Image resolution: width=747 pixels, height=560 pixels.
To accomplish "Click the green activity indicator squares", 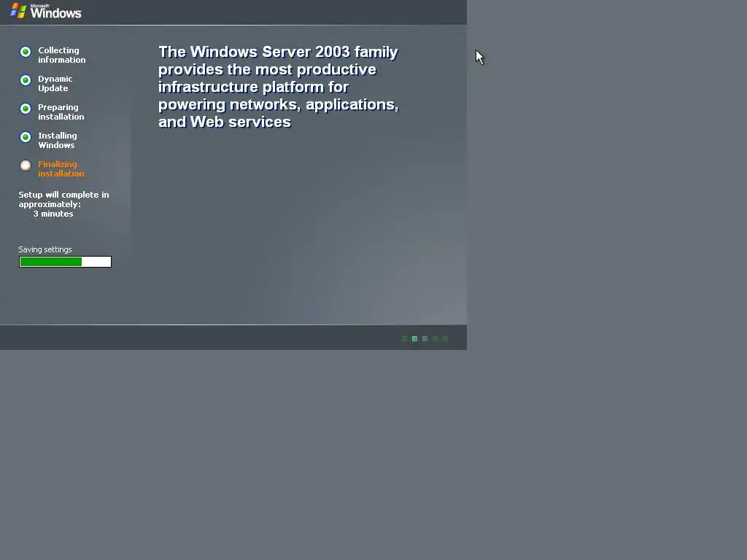I will coord(425,338).
